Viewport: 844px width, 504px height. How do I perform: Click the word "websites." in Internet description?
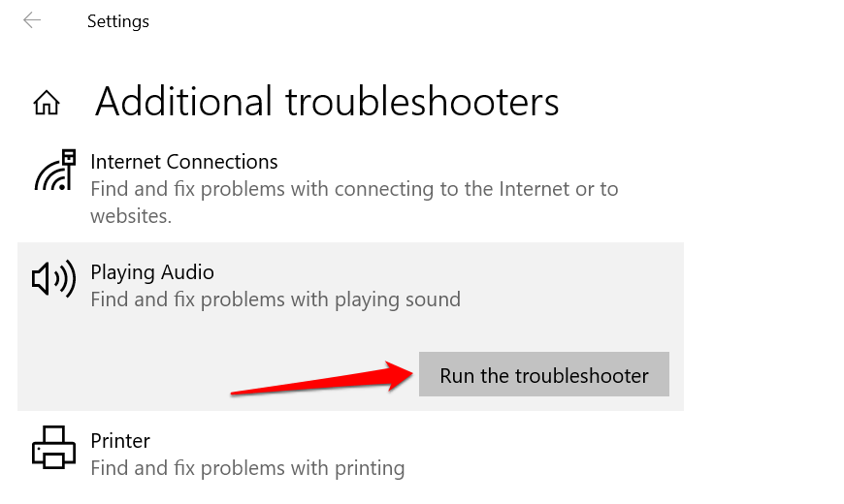[x=131, y=215]
